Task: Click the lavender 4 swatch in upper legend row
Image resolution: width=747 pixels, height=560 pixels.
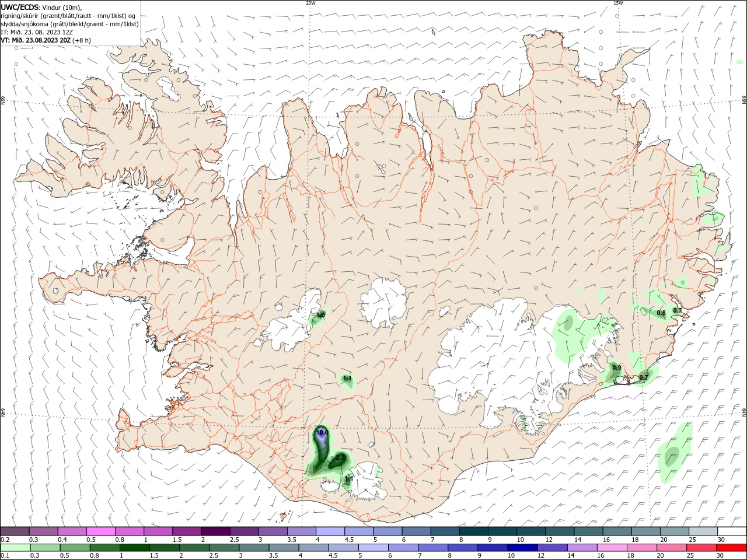Action: (330, 531)
